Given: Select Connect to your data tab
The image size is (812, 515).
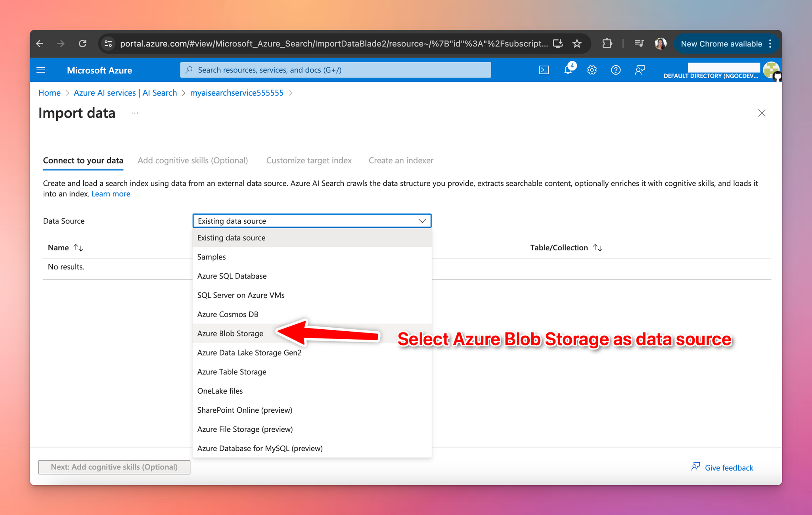Looking at the screenshot, I should [x=83, y=160].
